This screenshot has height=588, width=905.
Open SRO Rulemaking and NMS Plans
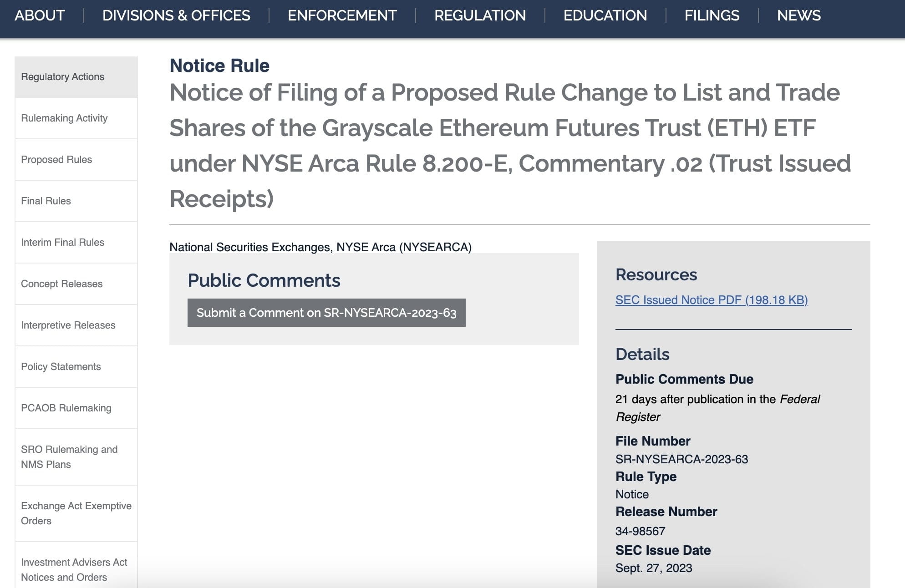point(76,457)
